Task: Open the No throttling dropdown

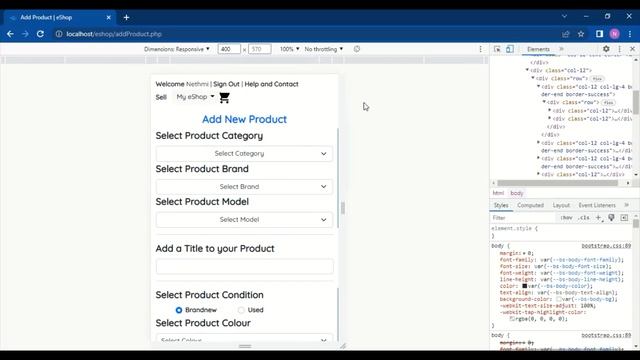Action: 324,49
